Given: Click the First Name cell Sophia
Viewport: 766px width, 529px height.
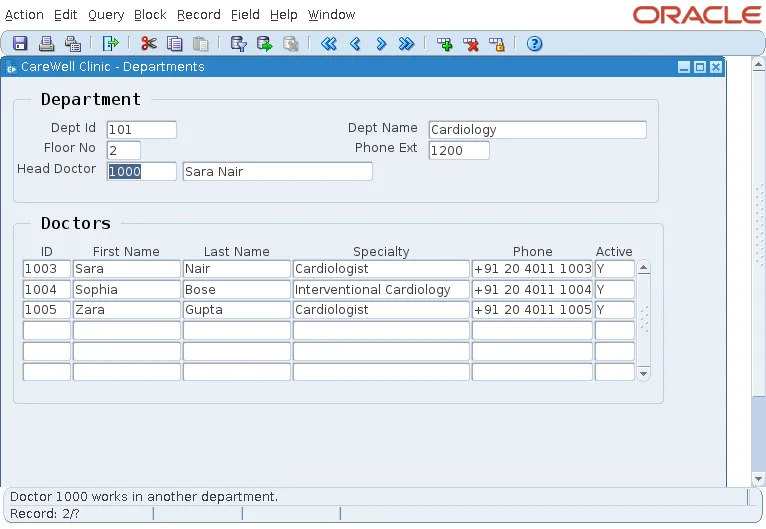Looking at the screenshot, I should 127,289.
